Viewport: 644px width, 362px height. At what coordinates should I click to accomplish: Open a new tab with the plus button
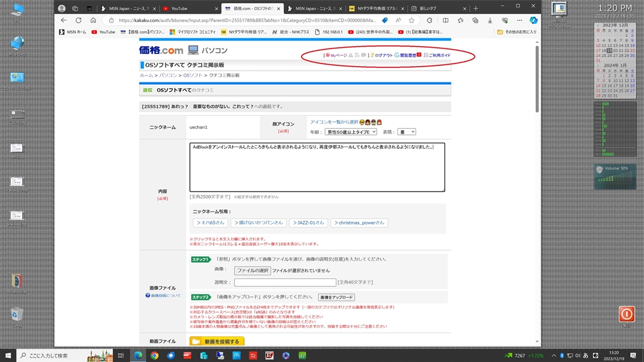(475, 8)
